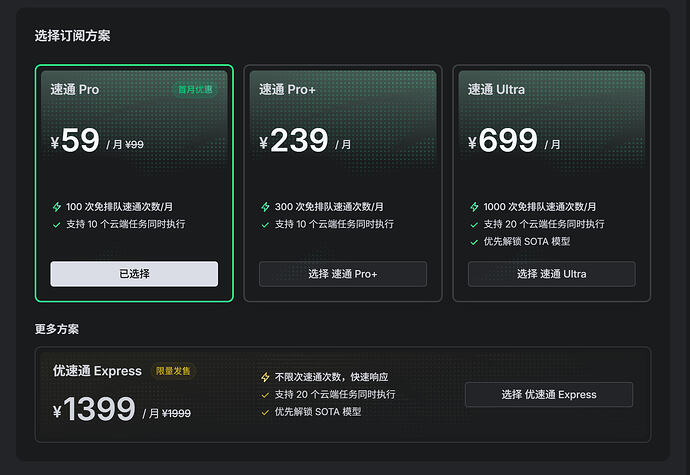Click the text 1000 次免排队速通次数/月

540,207
